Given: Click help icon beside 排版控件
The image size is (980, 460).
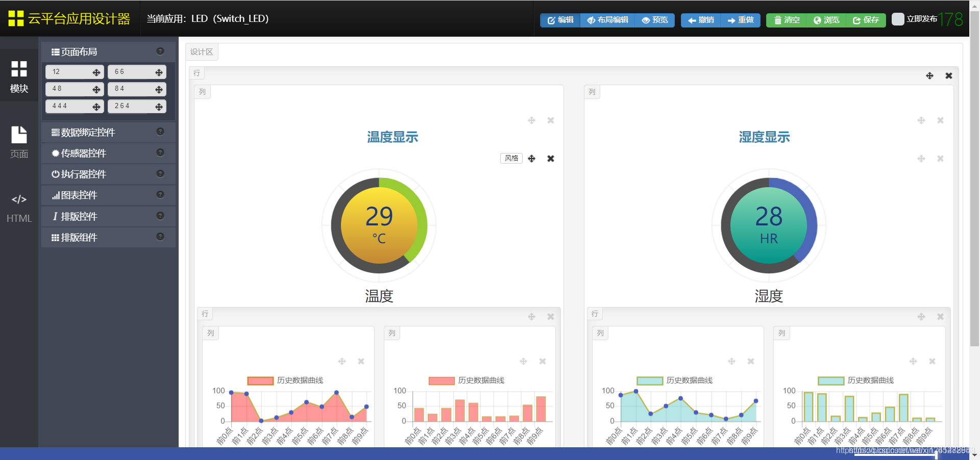Looking at the screenshot, I should 160,216.
